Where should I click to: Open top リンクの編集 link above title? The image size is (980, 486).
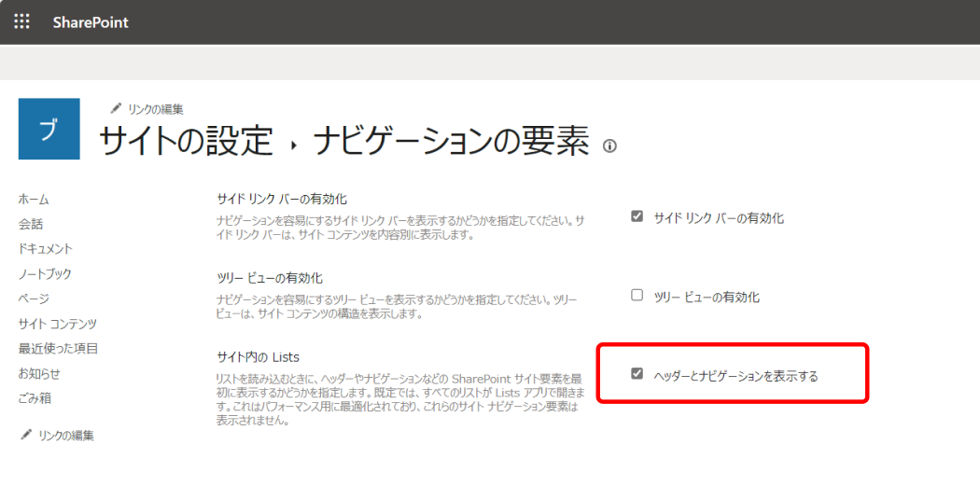pyautogui.click(x=156, y=109)
